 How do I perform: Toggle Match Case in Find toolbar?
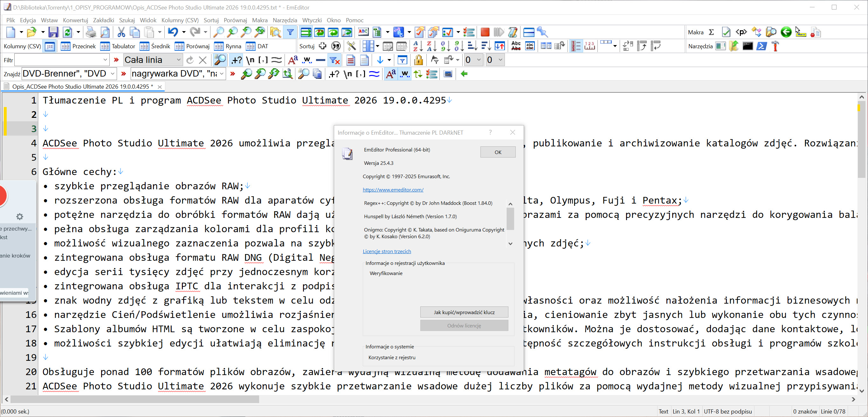pyautogui.click(x=390, y=74)
